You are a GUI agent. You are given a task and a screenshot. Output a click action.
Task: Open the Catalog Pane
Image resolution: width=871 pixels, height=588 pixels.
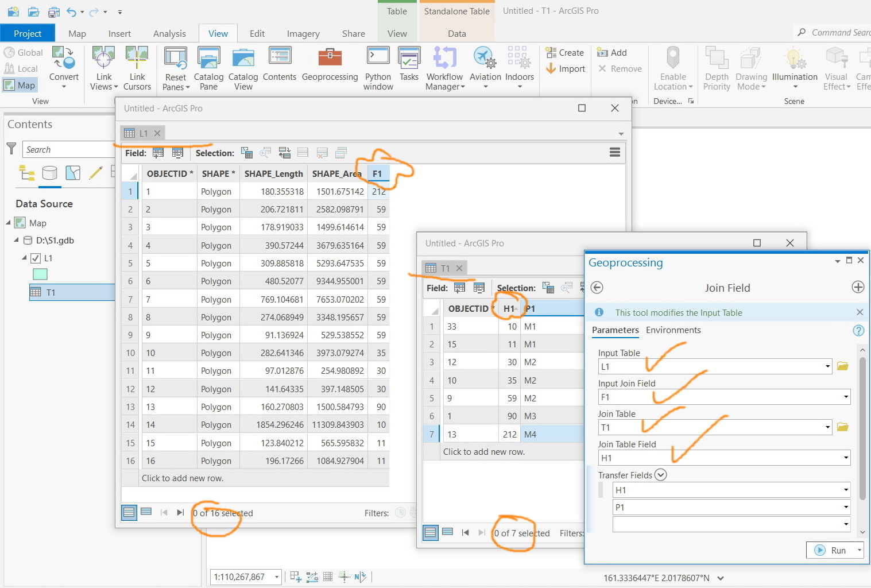click(x=208, y=68)
